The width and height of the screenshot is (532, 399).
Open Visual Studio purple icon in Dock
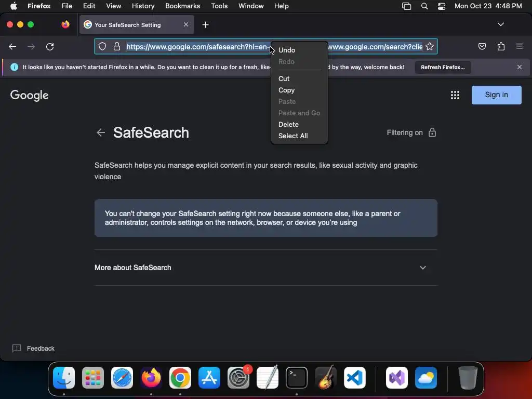click(396, 378)
